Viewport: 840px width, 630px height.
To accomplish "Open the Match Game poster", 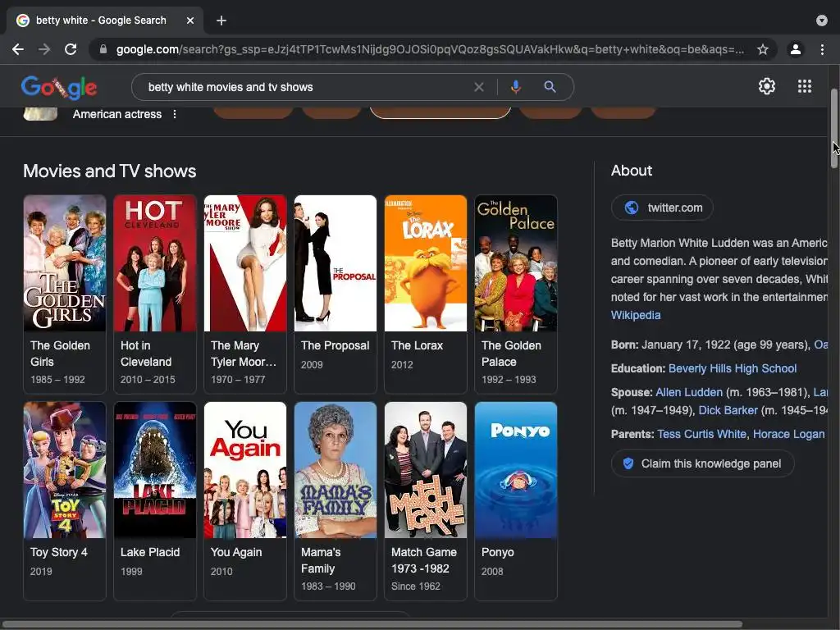I will pyautogui.click(x=426, y=470).
